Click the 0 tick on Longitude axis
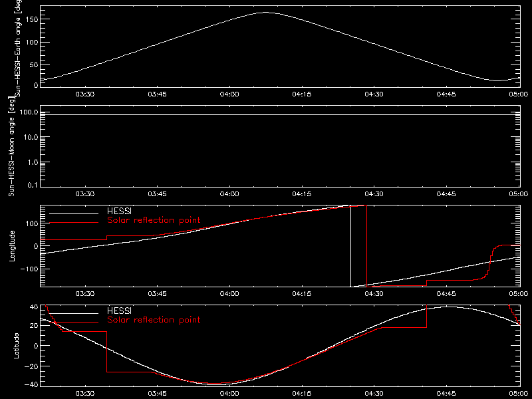This screenshot has height=399, width=532. pyautogui.click(x=36, y=246)
